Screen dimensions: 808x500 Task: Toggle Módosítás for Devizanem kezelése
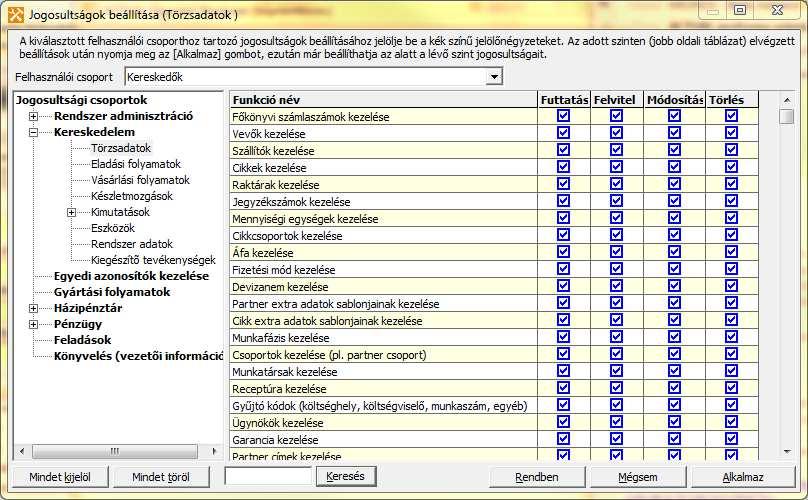tap(675, 286)
